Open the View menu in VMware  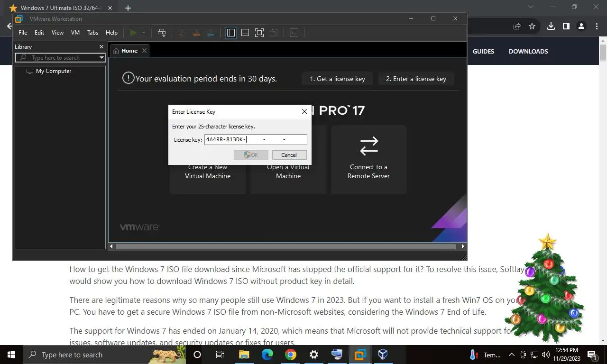(x=57, y=33)
